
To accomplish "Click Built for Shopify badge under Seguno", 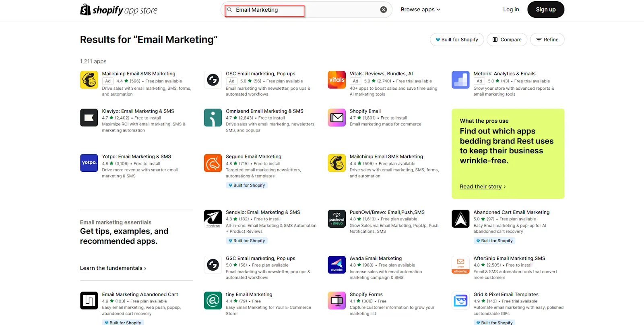I will (x=247, y=185).
